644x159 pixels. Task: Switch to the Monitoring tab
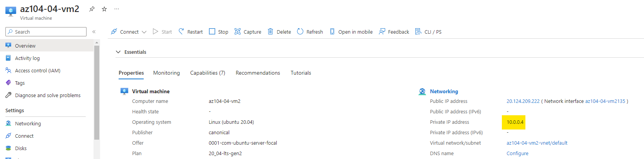coord(167,73)
